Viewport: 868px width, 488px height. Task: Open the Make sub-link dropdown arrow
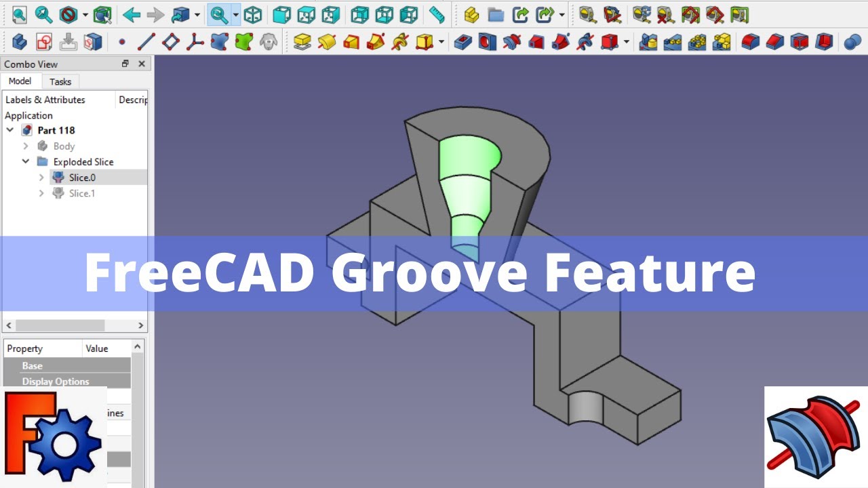pyautogui.click(x=562, y=14)
